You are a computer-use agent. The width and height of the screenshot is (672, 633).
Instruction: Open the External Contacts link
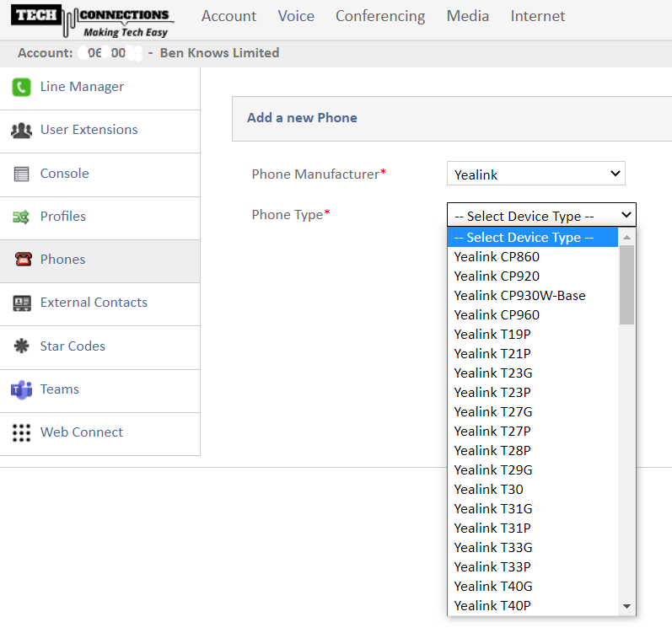[94, 303]
